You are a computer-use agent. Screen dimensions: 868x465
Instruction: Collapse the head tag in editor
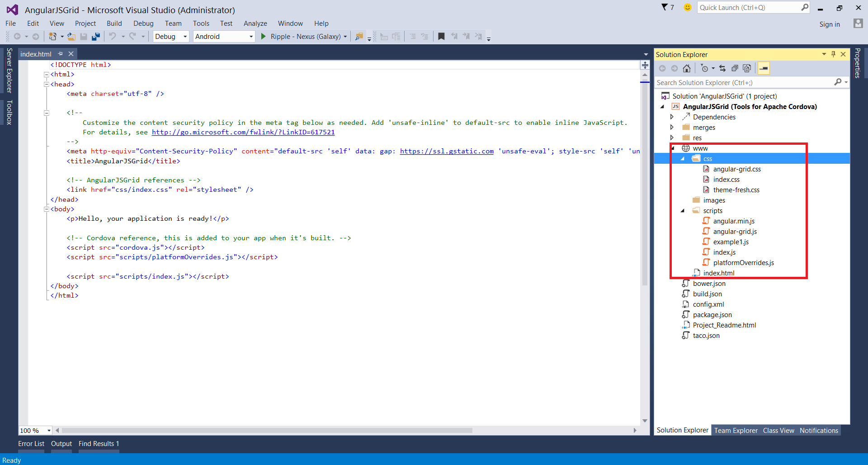(x=46, y=84)
